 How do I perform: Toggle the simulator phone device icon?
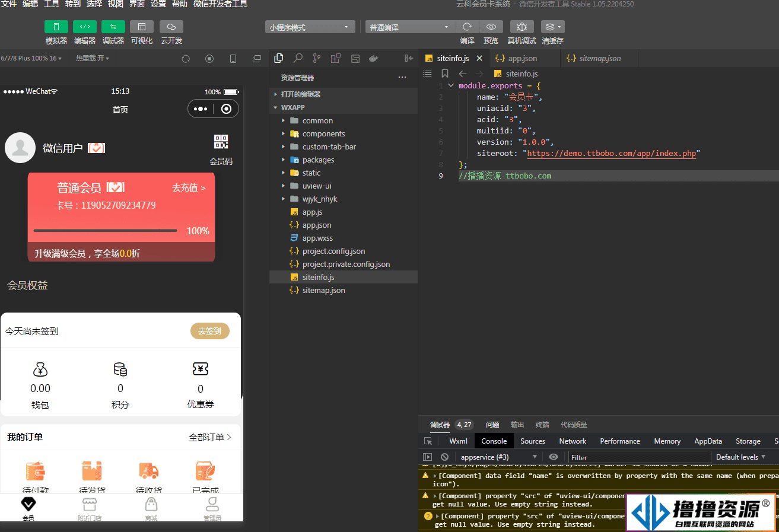point(233,59)
